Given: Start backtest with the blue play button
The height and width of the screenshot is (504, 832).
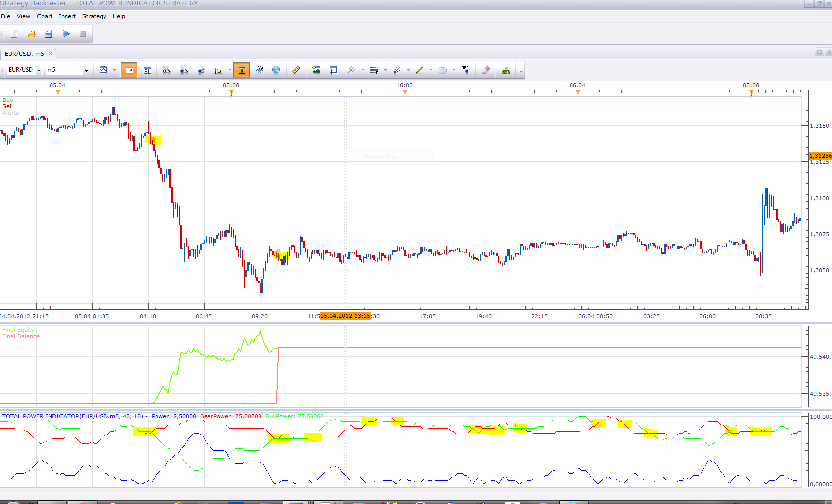Looking at the screenshot, I should [x=66, y=34].
